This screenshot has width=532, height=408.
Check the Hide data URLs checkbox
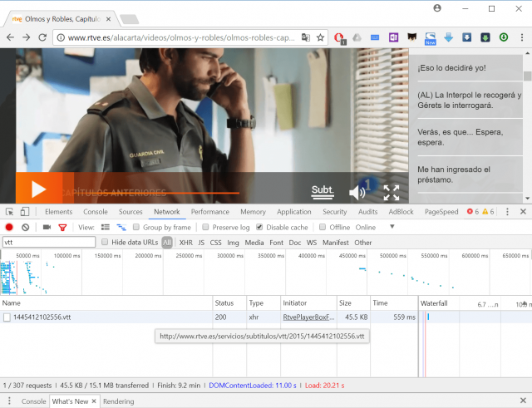point(105,242)
